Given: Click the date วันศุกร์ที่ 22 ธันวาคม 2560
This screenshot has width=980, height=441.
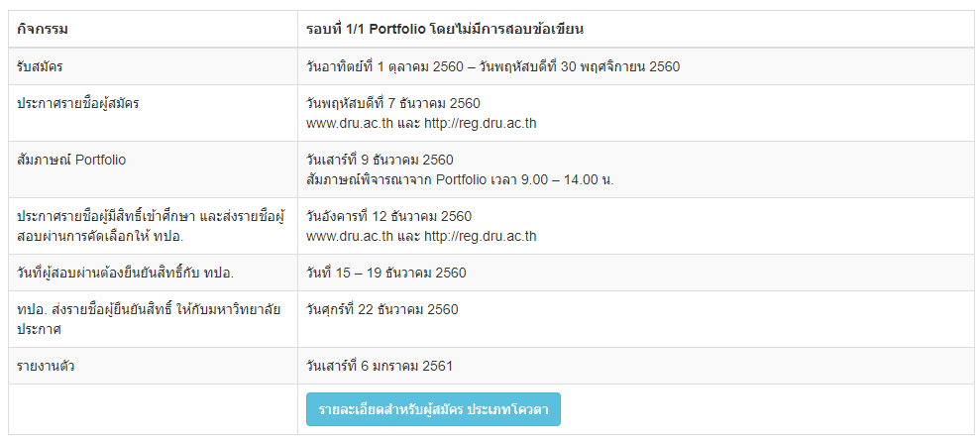Looking at the screenshot, I should [381, 310].
